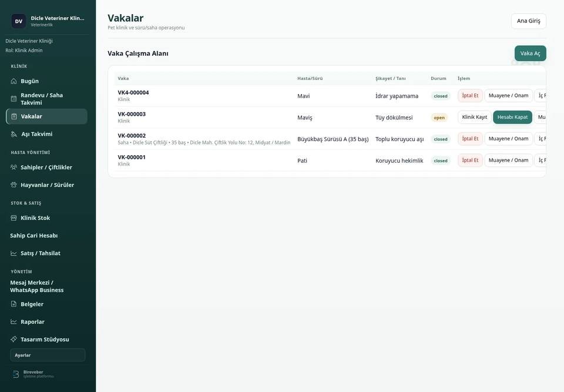Click the clipboard icon beside Vakalar

[x=14, y=116]
